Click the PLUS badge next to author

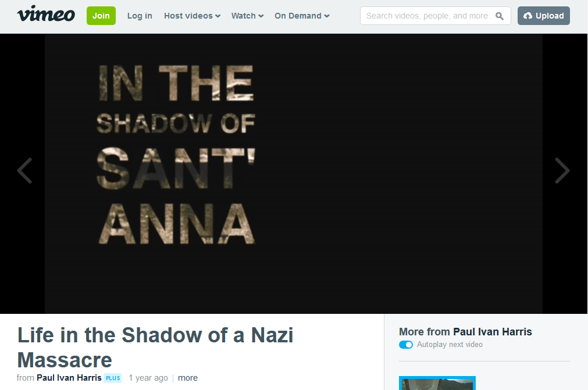coord(113,378)
